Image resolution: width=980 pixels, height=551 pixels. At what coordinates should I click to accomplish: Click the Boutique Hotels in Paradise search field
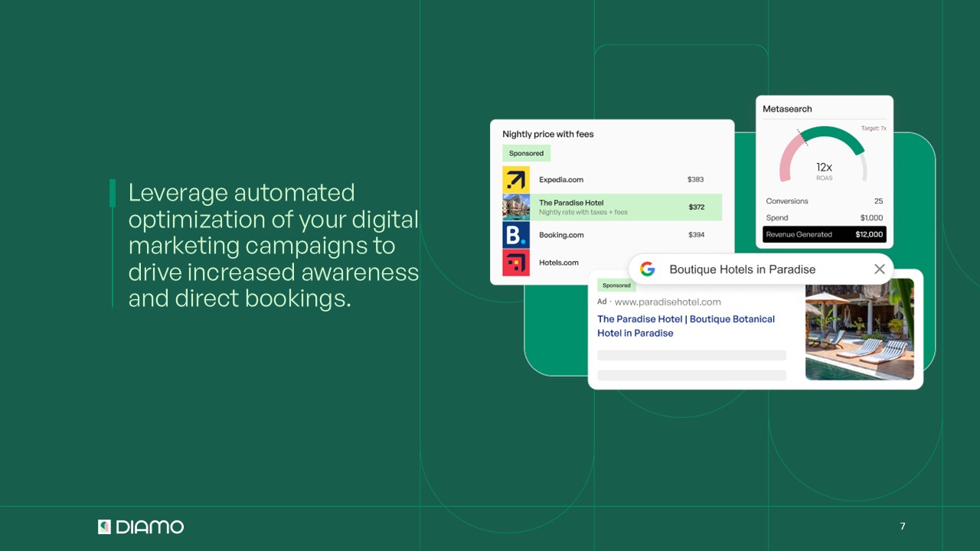coord(761,269)
